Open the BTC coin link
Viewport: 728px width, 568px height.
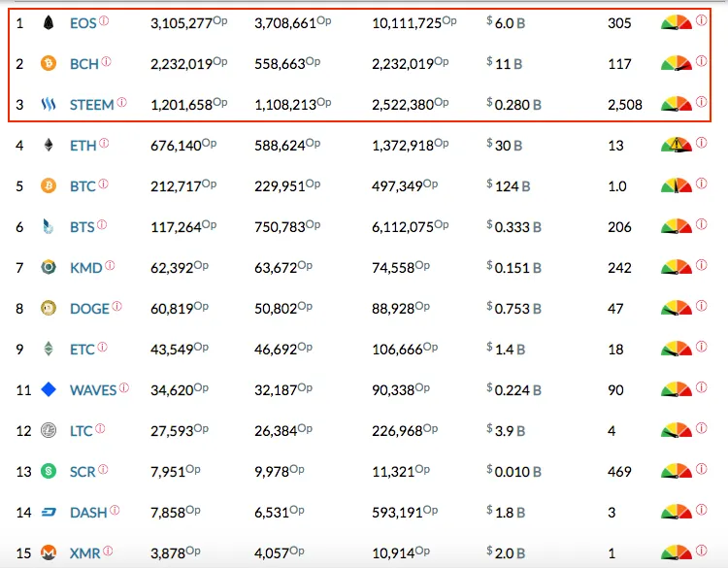click(83, 186)
